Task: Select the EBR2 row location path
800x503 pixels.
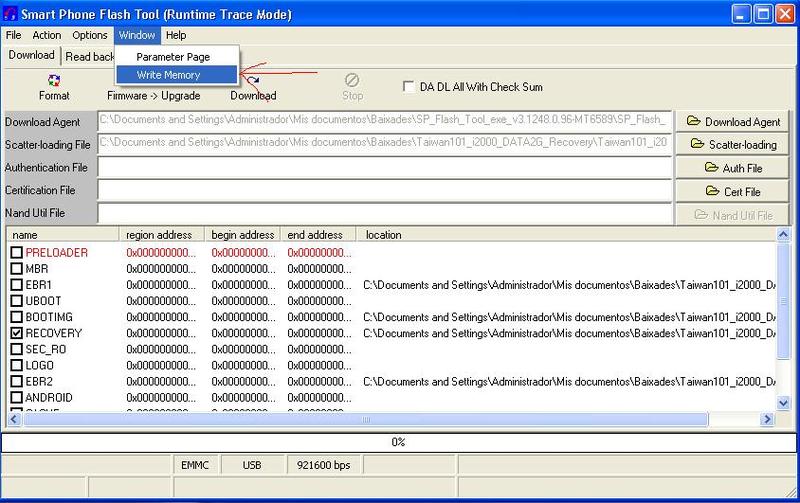Action: [x=569, y=382]
